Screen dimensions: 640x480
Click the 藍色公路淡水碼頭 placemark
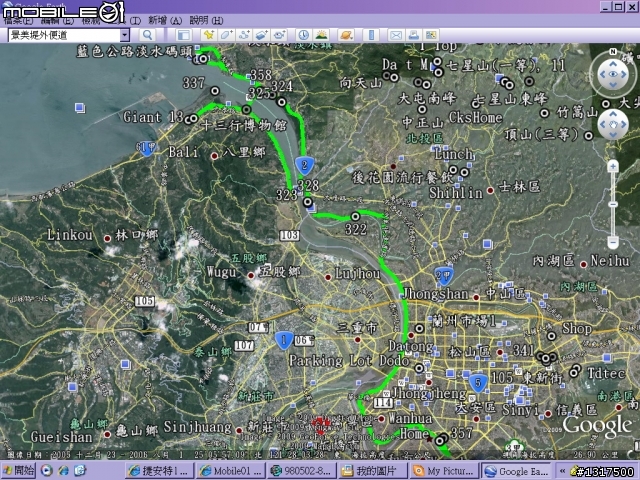point(202,59)
